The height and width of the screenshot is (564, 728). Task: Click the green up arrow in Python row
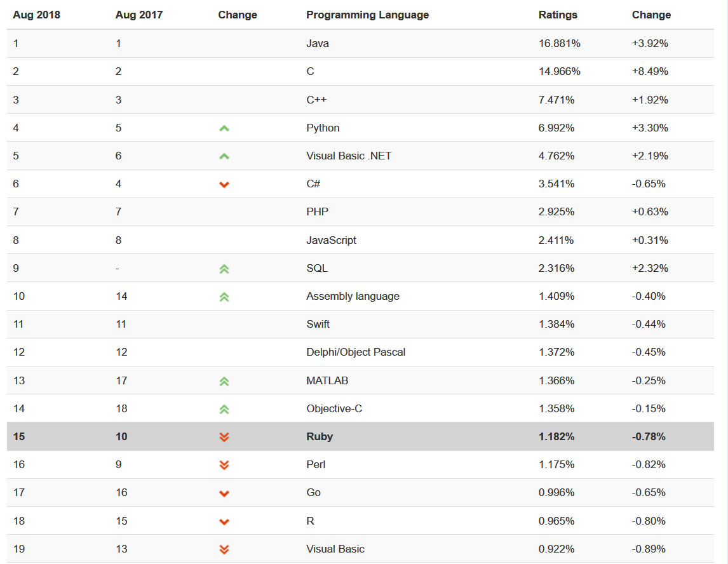click(224, 128)
